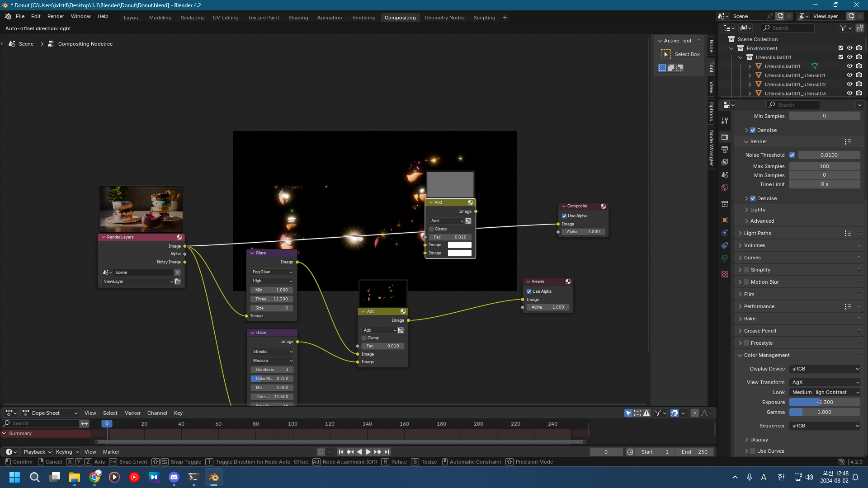Toggle Only Show Selected arrow in Dope Sheet
The width and height of the screenshot is (868, 488).
628,413
